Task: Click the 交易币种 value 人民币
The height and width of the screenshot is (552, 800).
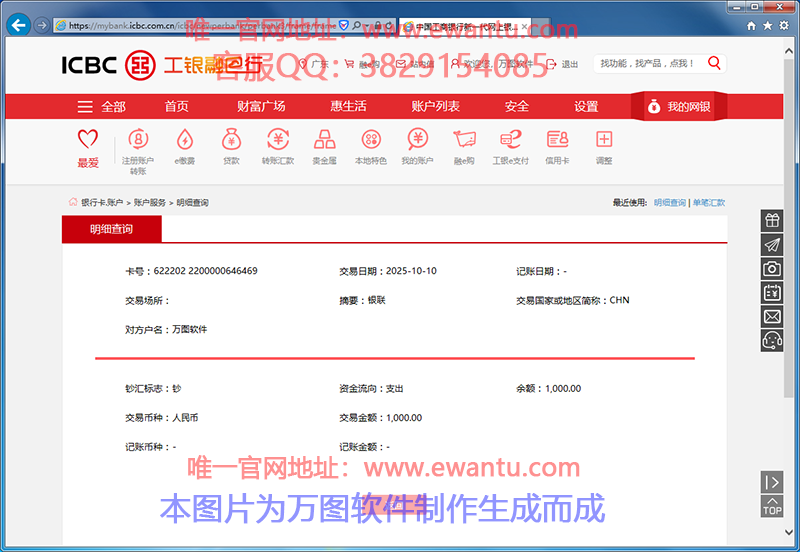Action: [185, 418]
